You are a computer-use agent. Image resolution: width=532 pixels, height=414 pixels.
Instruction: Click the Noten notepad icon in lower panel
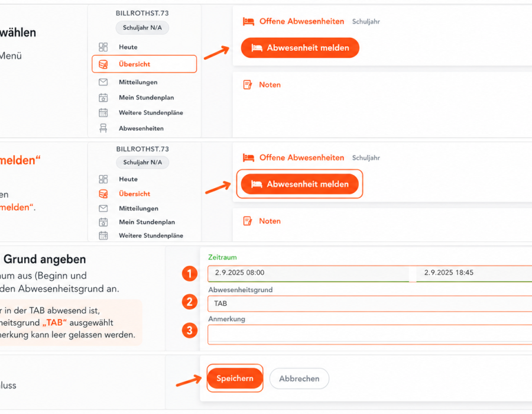pos(248,221)
